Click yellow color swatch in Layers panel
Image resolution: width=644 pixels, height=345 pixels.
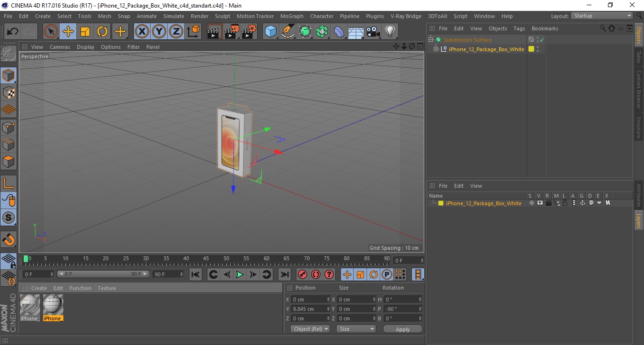pos(441,203)
